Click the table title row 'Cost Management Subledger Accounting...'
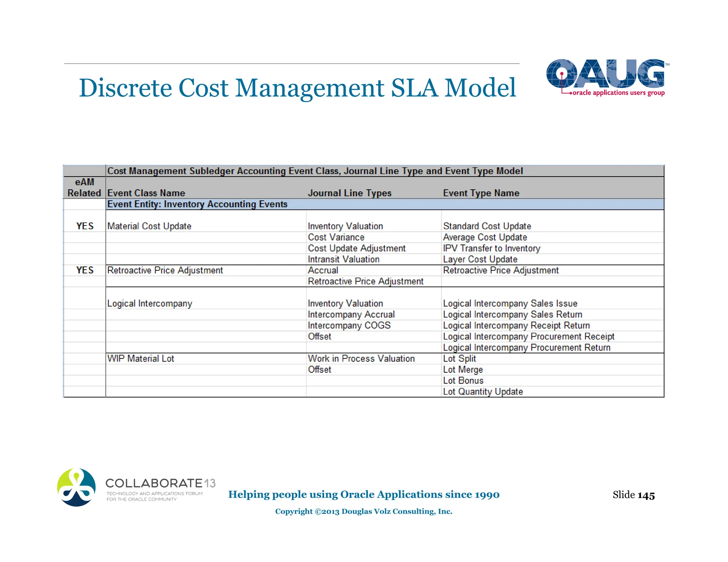 coord(385,171)
